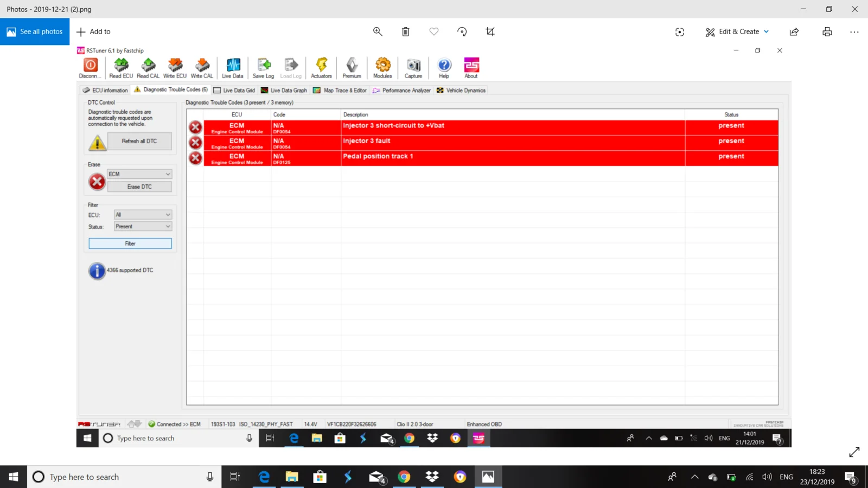Switch to the Live Data Graph tab
868x488 pixels.
coord(284,91)
